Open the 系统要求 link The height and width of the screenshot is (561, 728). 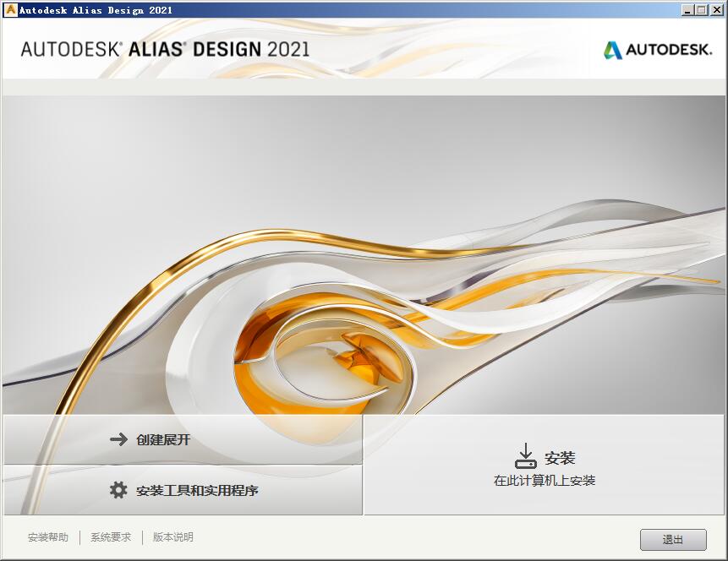(x=111, y=537)
